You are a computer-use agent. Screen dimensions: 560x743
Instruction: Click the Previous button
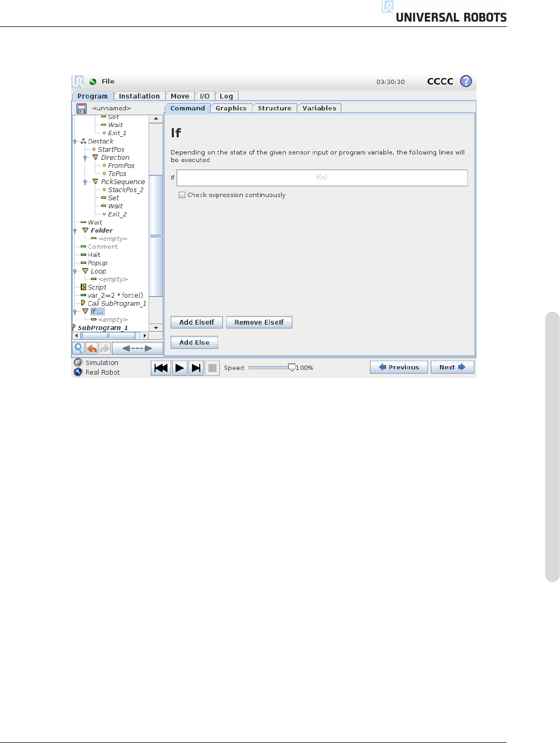399,367
